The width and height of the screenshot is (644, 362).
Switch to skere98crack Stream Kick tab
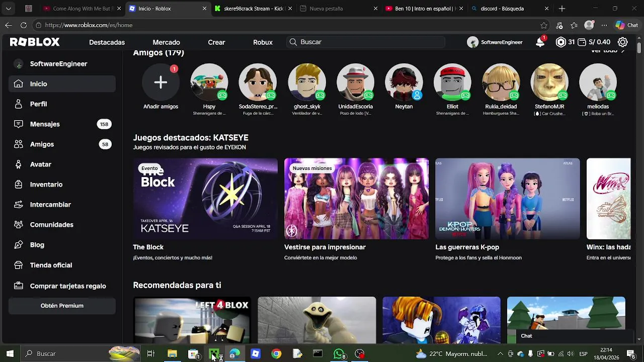click(x=253, y=9)
